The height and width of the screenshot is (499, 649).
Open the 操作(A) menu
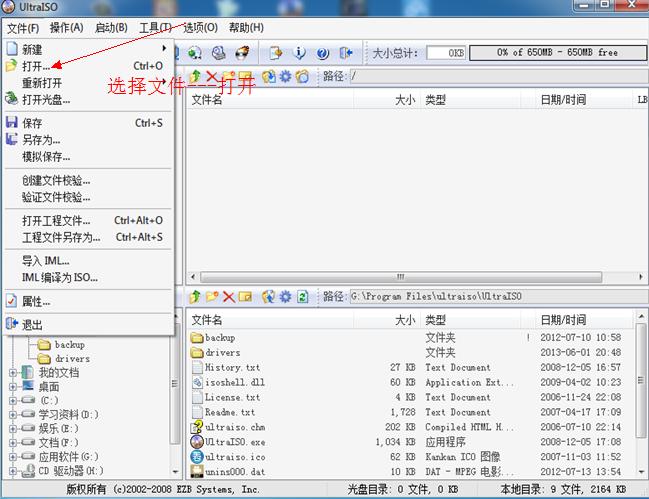(67, 28)
